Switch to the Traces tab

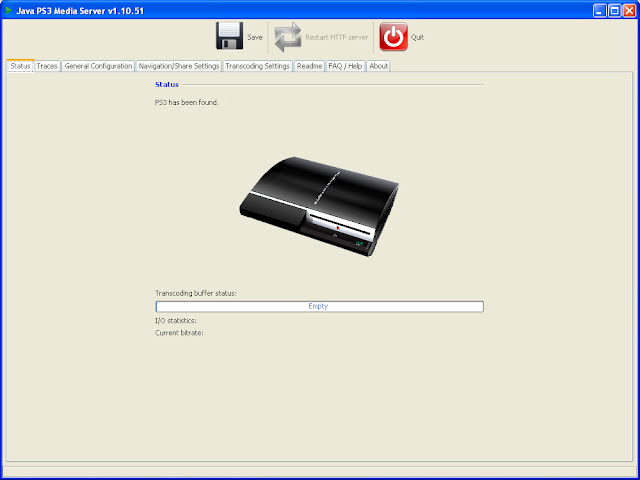(47, 66)
